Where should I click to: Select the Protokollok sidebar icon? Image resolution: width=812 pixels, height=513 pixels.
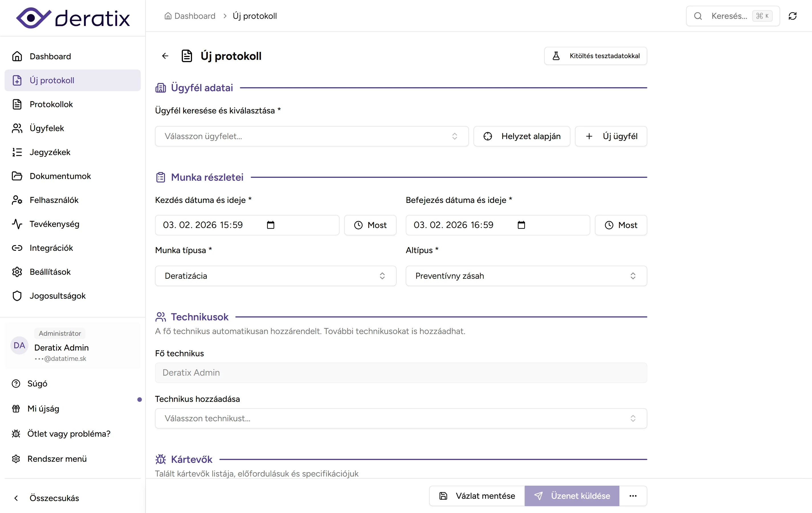click(17, 104)
